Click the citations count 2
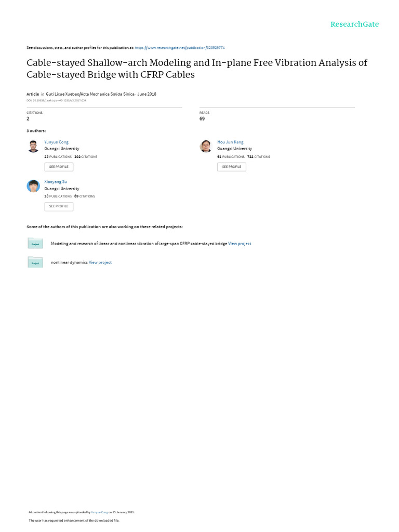 tap(28, 119)
